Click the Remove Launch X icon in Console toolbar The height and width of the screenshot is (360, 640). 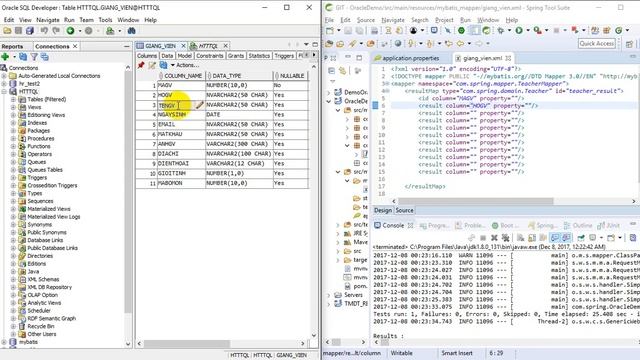point(494,237)
